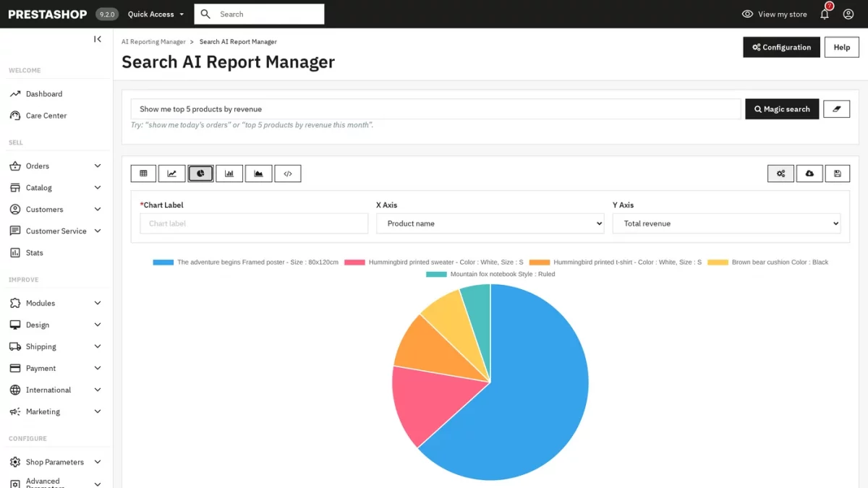This screenshot has width=868, height=488.
Task: Switch to the bar chart view icon
Action: click(x=229, y=174)
